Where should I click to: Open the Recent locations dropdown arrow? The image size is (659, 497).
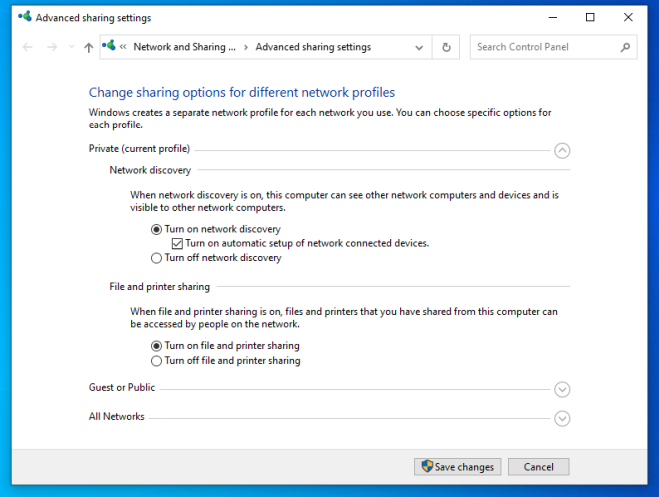pos(71,47)
